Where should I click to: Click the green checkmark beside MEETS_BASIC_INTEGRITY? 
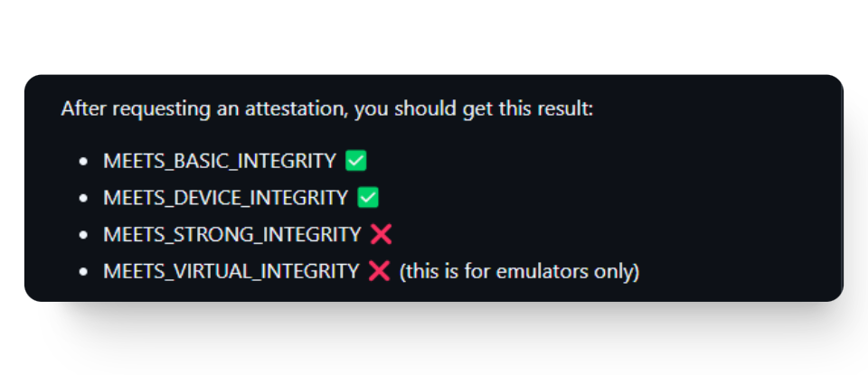coord(355,162)
